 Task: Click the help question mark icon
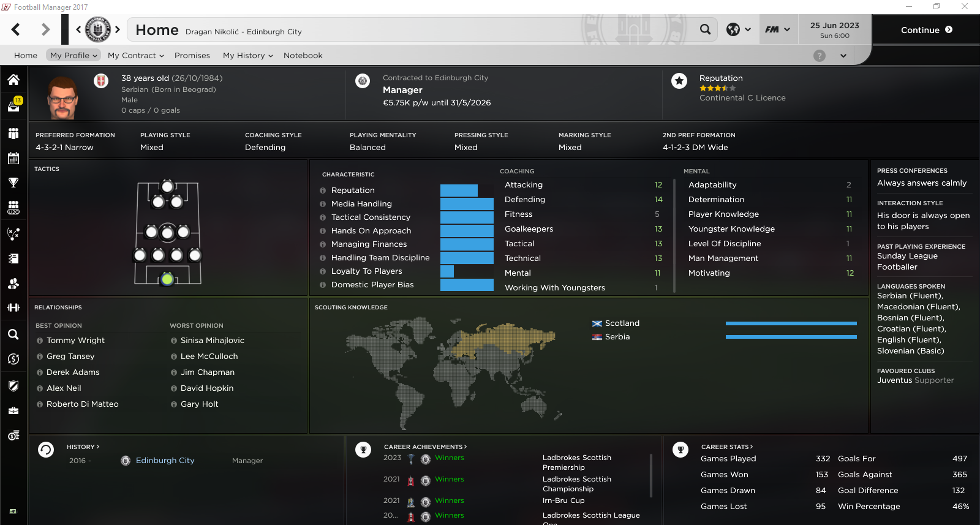click(x=820, y=56)
